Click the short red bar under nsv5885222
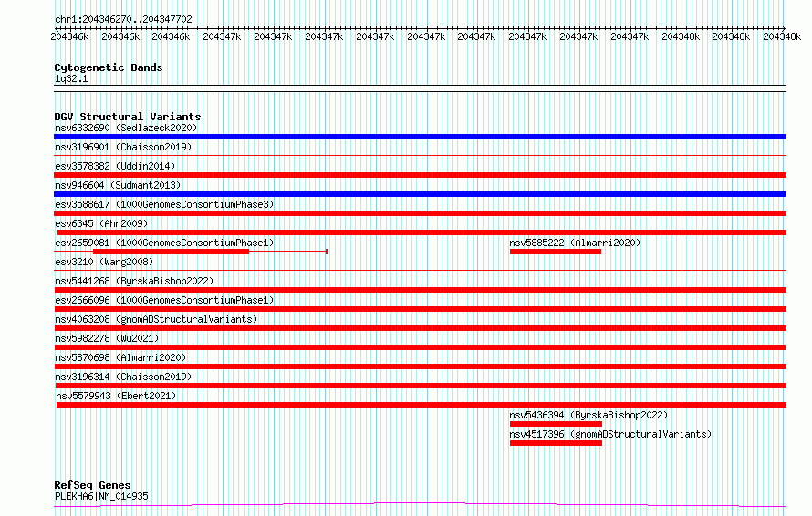The height and width of the screenshot is (516, 812). [x=556, y=252]
